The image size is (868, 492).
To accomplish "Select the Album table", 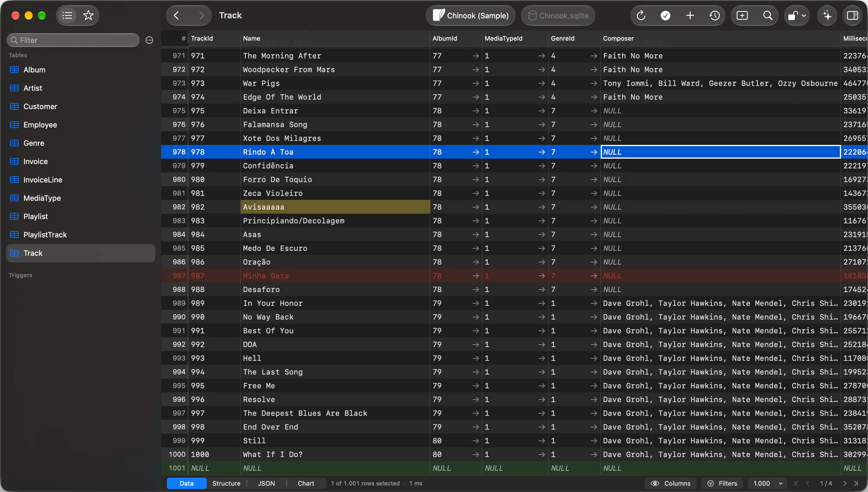I will tap(81, 70).
